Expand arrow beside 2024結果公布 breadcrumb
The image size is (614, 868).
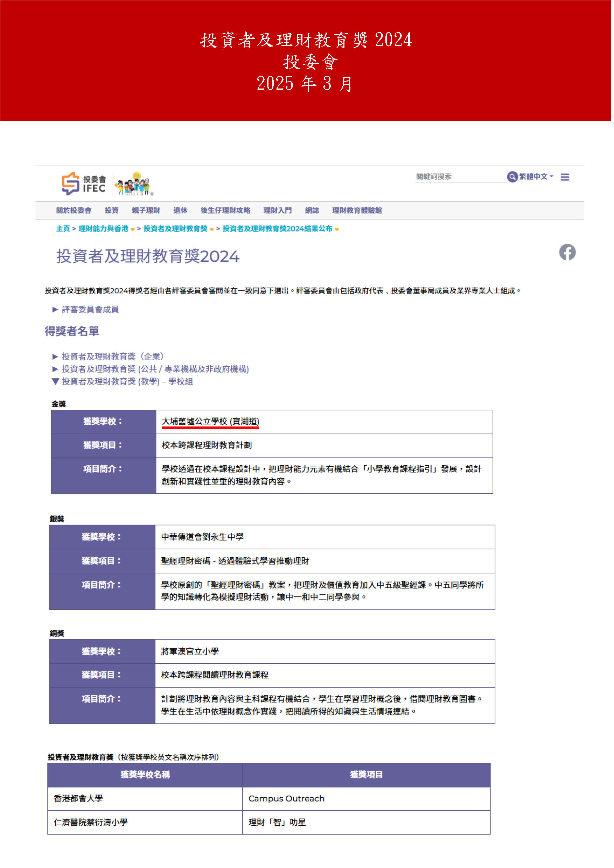pyautogui.click(x=337, y=229)
